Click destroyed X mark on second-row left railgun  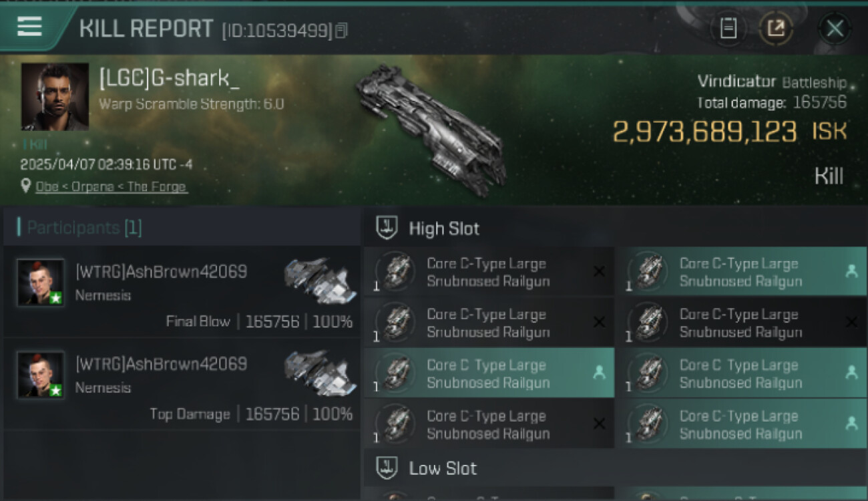click(x=599, y=322)
